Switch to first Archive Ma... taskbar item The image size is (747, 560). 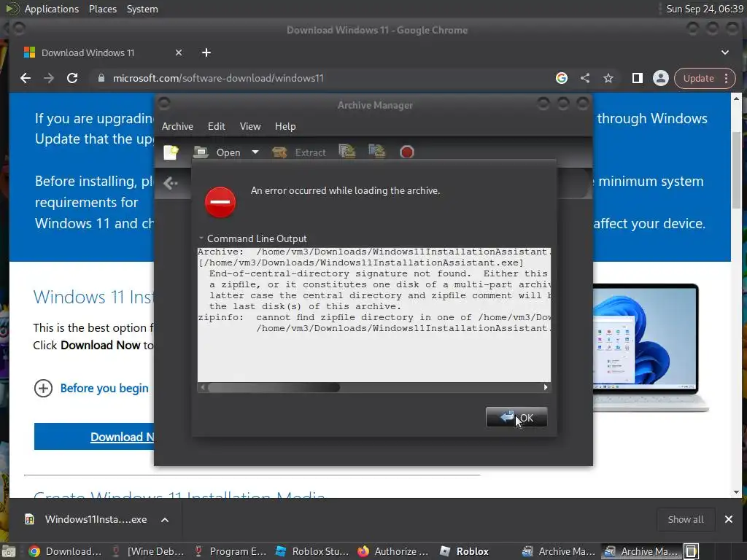558,551
